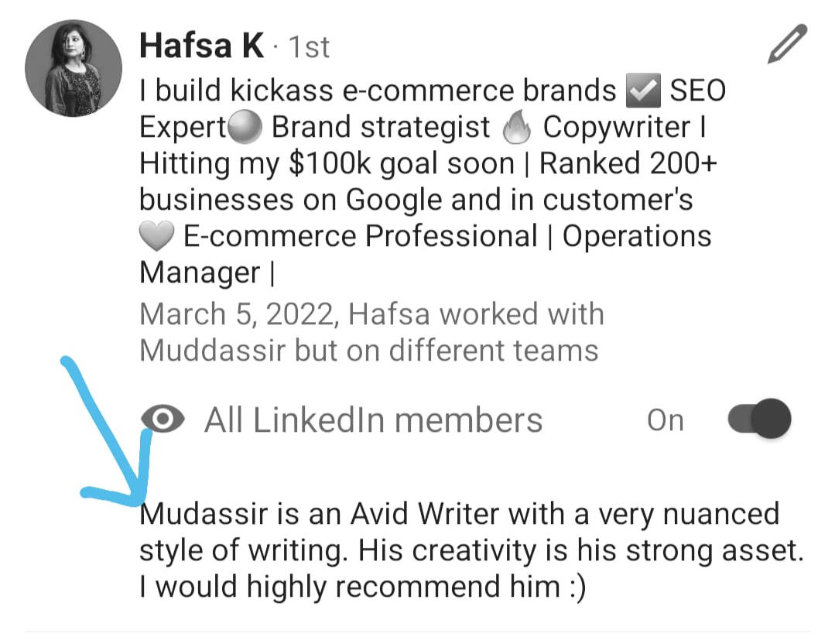Click "Hitting my $100k goal soon" text
Image resolution: width=835 pixels, height=644 pixels.
327,164
